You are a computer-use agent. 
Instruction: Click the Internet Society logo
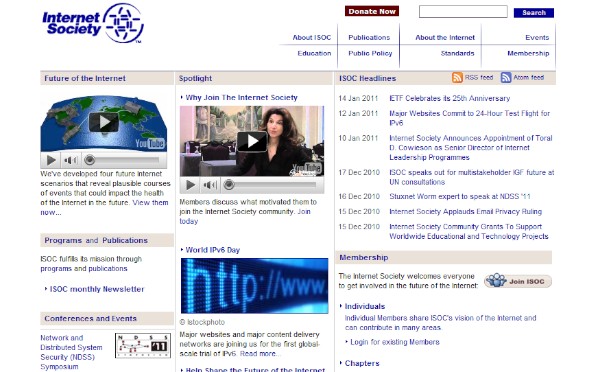pos(93,23)
